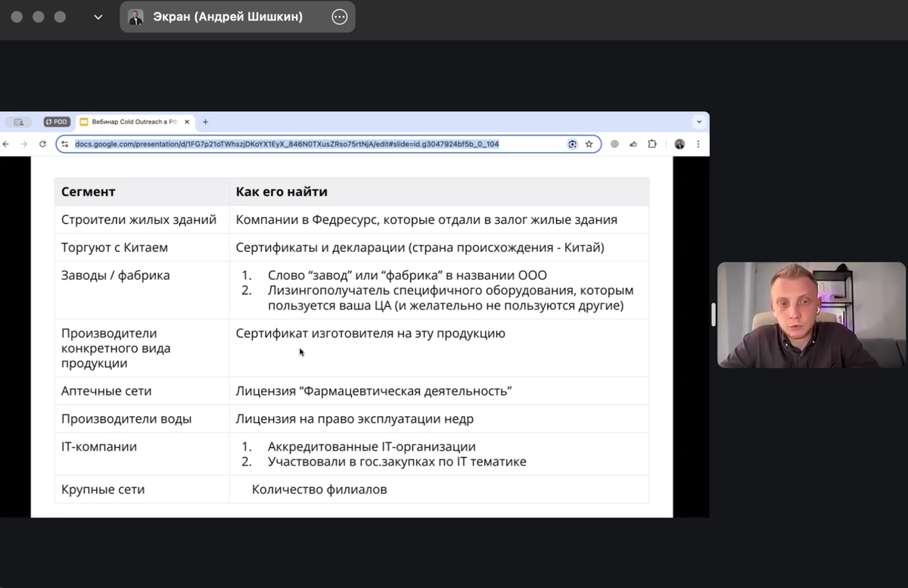Click the Аккредитованные IT-организации line
The width and height of the screenshot is (908, 588).
click(372, 446)
